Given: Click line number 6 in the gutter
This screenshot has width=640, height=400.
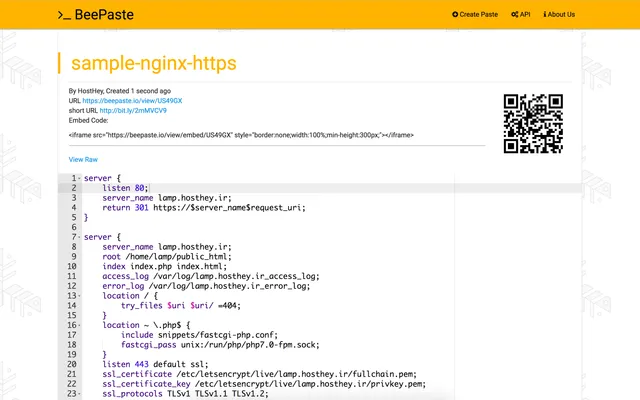Looking at the screenshot, I should click(x=74, y=227).
